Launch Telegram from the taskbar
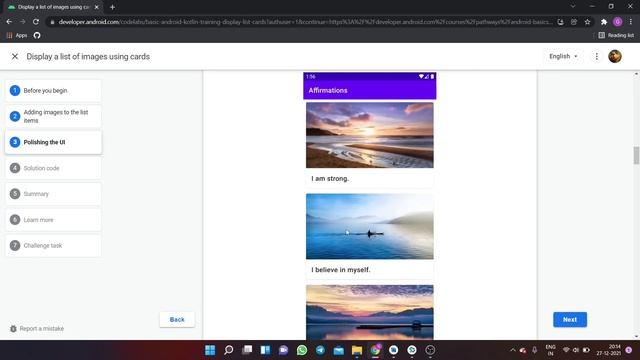The width and height of the screenshot is (640, 360). 320,350
